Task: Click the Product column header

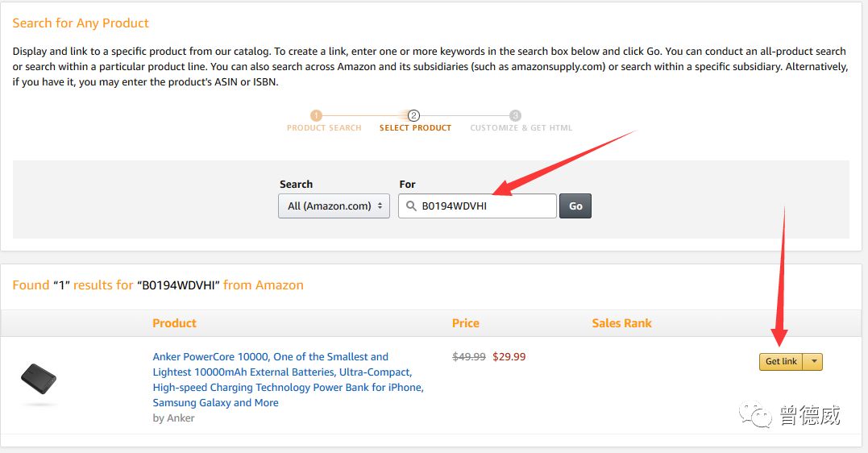Action: 174,323
